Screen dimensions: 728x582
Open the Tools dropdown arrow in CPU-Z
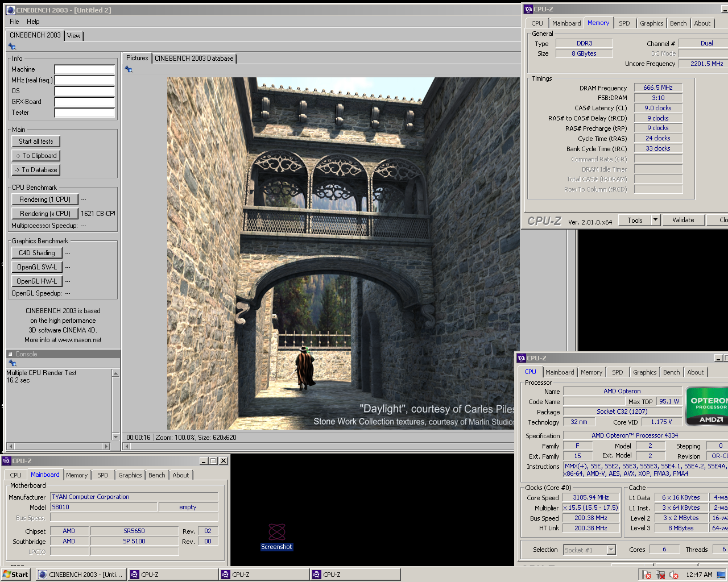click(655, 220)
